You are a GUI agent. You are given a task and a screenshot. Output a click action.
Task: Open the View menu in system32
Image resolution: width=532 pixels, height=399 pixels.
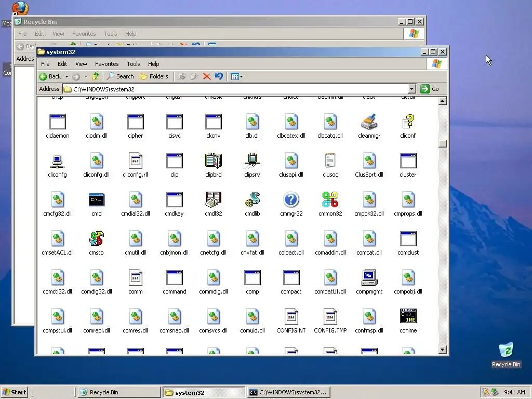tap(81, 64)
